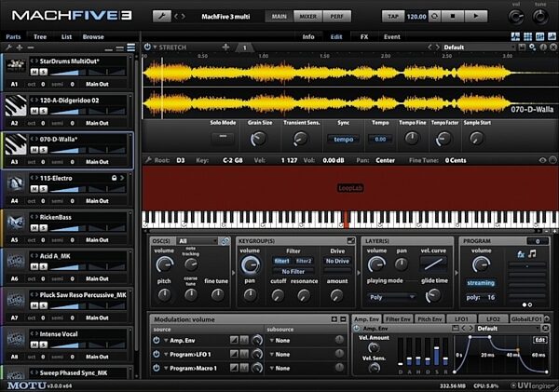Image resolution: width=559 pixels, height=392 pixels.
Task: Add a stretch oscillator with the plus icon
Action: 225,47
